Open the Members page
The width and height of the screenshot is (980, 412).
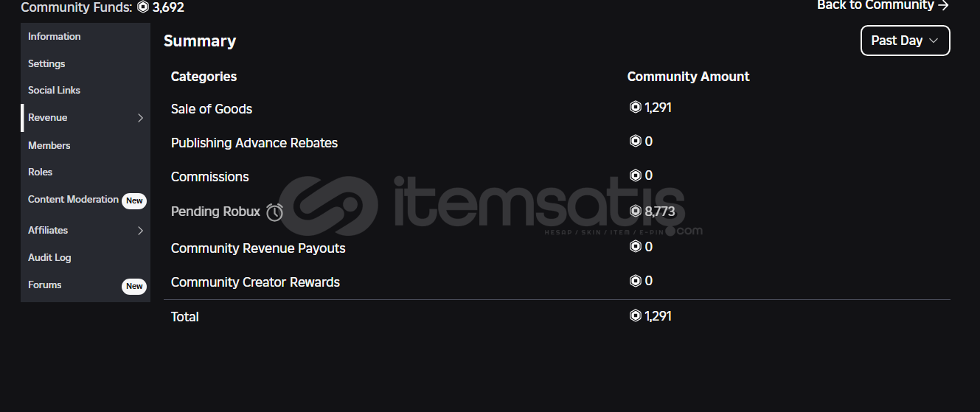click(49, 145)
